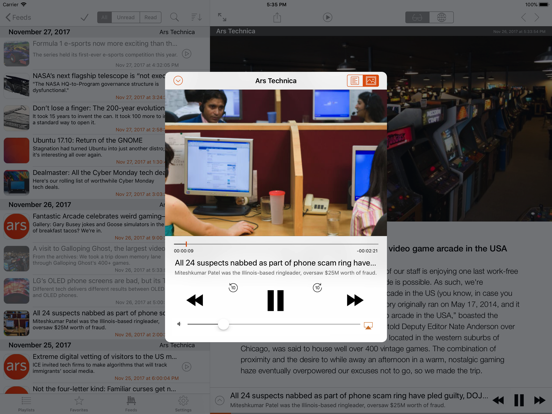This screenshot has height=414, width=552.
Task: Click track title in player popup
Action: (275, 263)
